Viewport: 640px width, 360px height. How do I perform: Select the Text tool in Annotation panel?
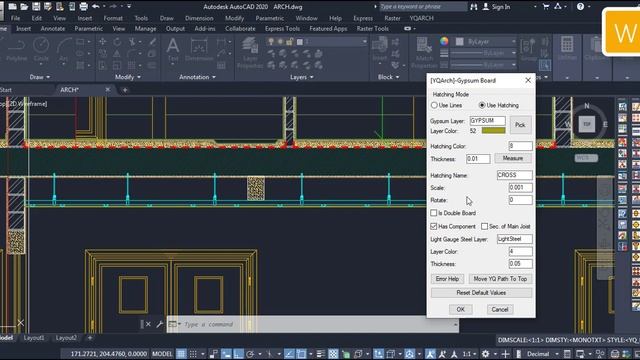point(173,49)
